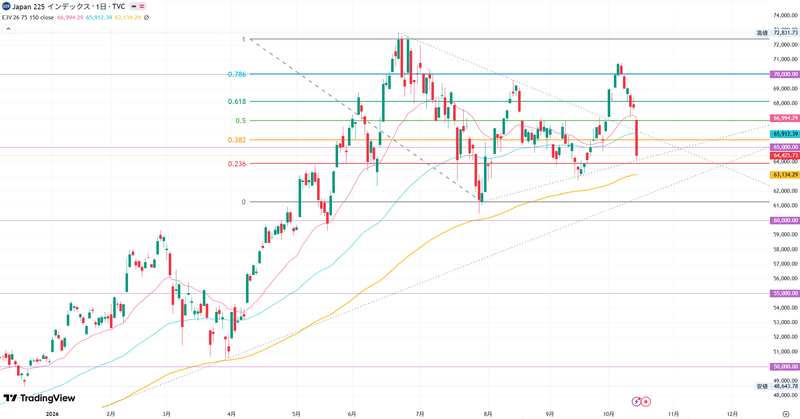Click the 50,000.00 purple line price label

click(x=785, y=366)
